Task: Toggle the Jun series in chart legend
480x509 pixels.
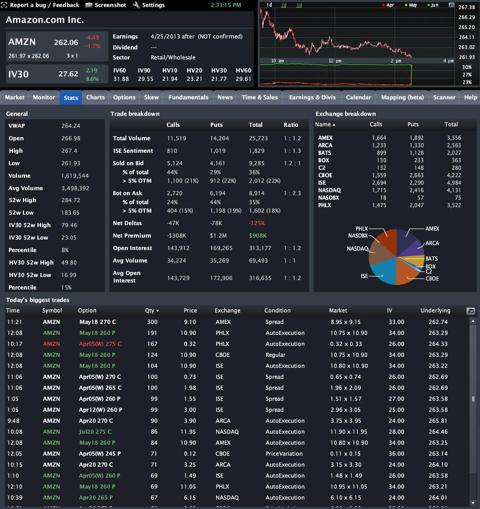Action: coord(433,5)
